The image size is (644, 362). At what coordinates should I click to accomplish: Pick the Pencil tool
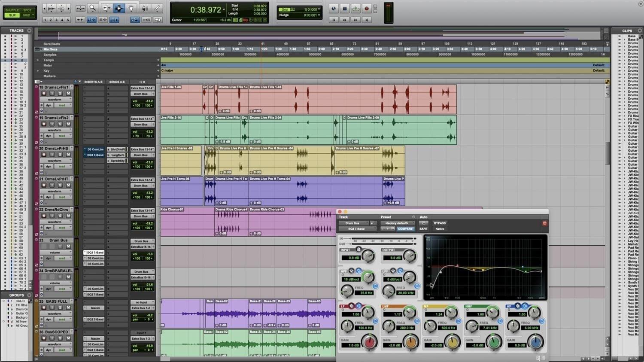157,8
